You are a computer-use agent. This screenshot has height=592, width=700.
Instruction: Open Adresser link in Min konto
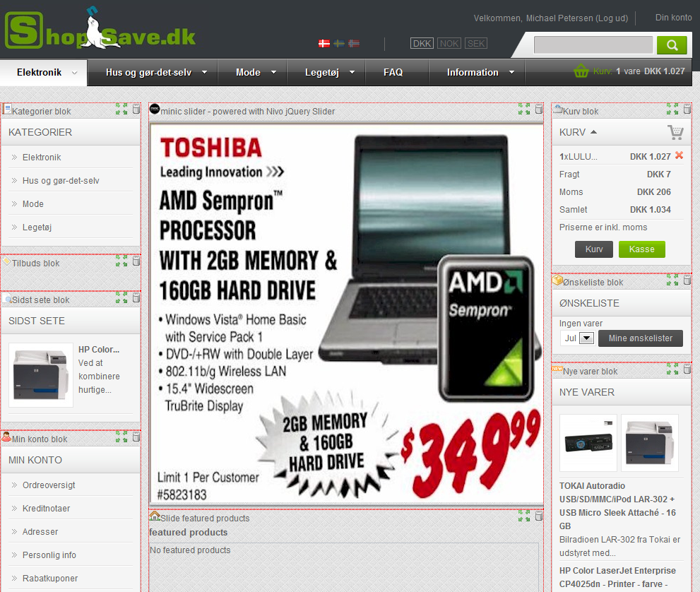click(x=40, y=531)
